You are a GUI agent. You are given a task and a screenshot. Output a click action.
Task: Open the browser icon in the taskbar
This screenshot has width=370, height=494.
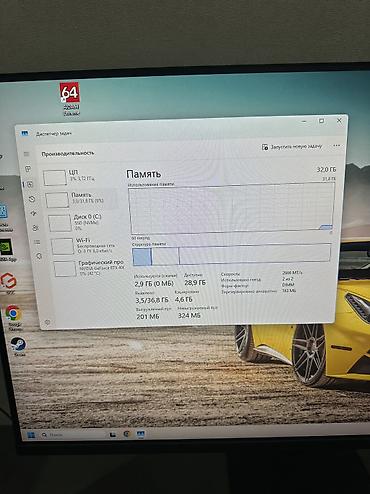(127, 434)
